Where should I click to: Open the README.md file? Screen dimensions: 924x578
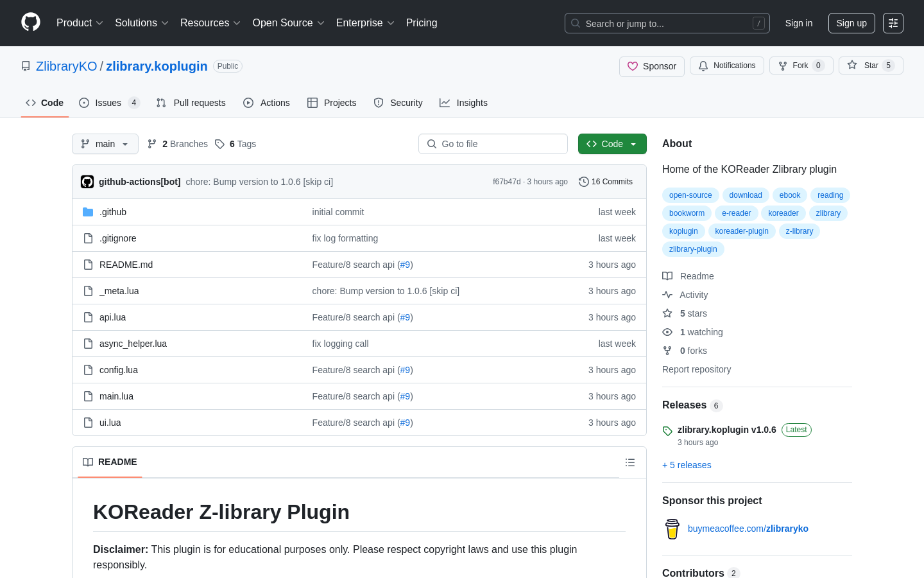126,265
